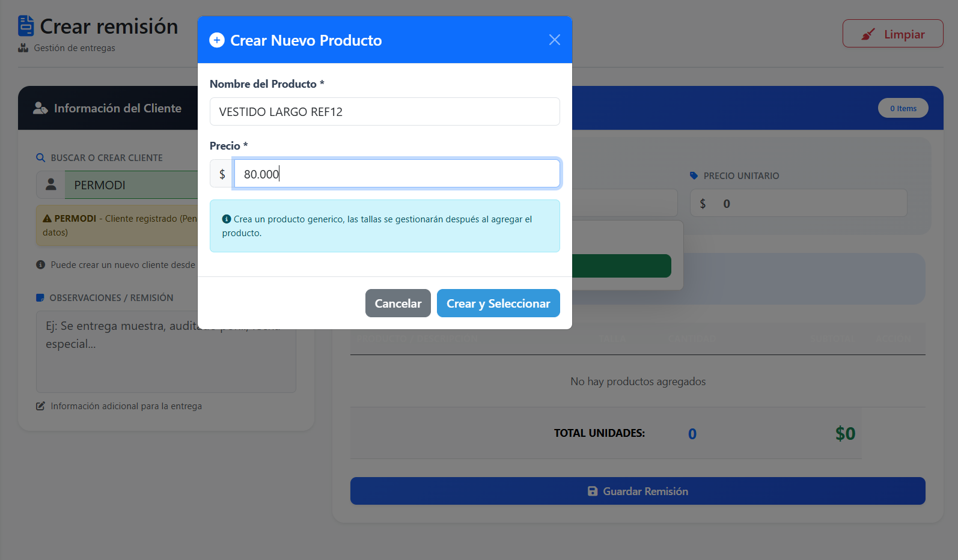Click the 0 Items badge

tap(903, 108)
